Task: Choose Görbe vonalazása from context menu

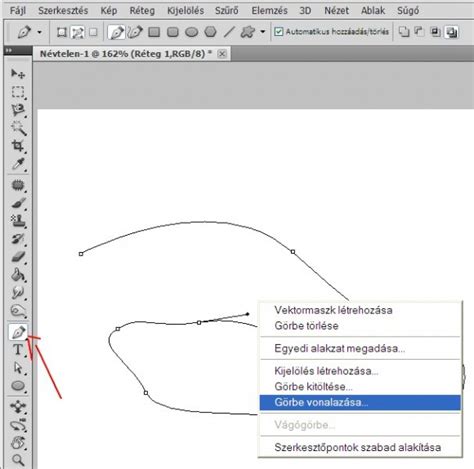Action: click(x=360, y=402)
